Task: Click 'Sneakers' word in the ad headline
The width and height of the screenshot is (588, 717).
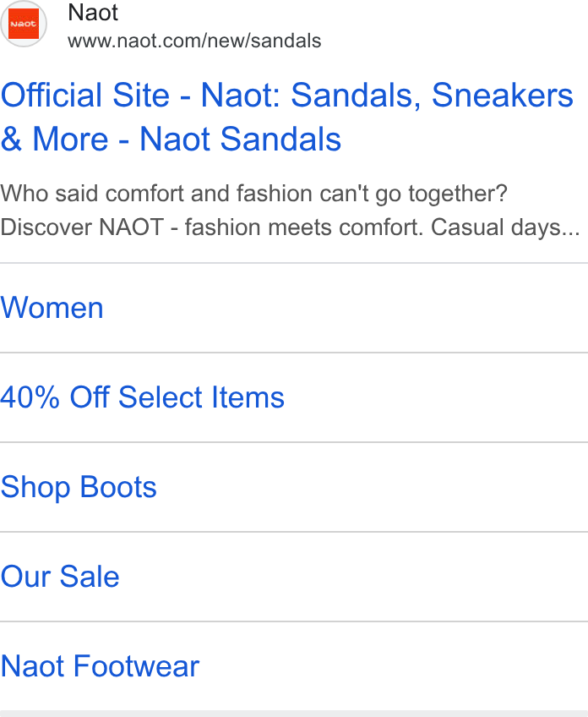Action: [x=503, y=95]
